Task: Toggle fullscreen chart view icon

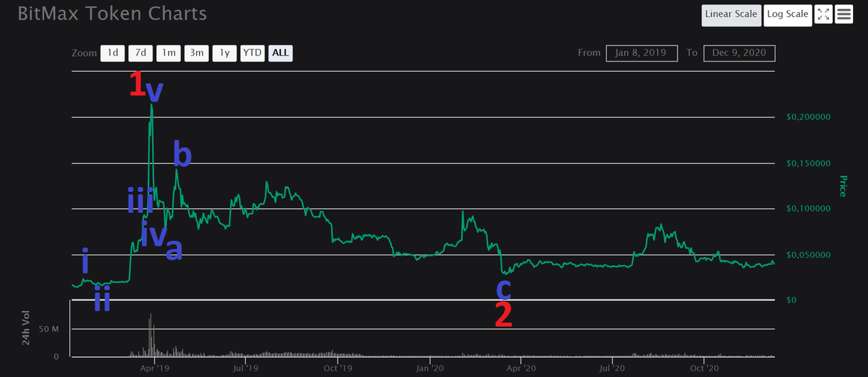Action: [x=823, y=14]
